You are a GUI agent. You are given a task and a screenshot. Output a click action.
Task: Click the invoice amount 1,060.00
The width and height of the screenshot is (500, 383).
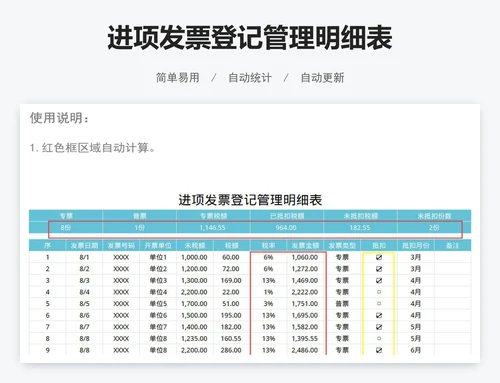click(305, 257)
